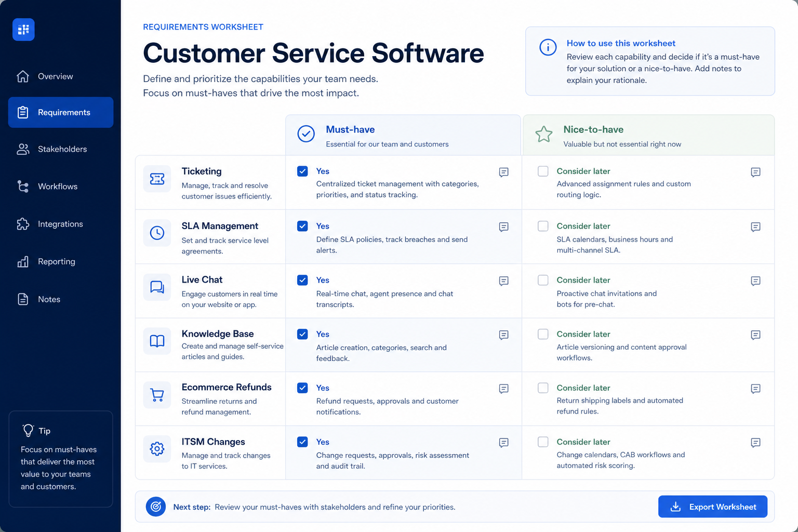The image size is (798, 532).
Task: Open Stakeholders section
Action: coord(61,149)
